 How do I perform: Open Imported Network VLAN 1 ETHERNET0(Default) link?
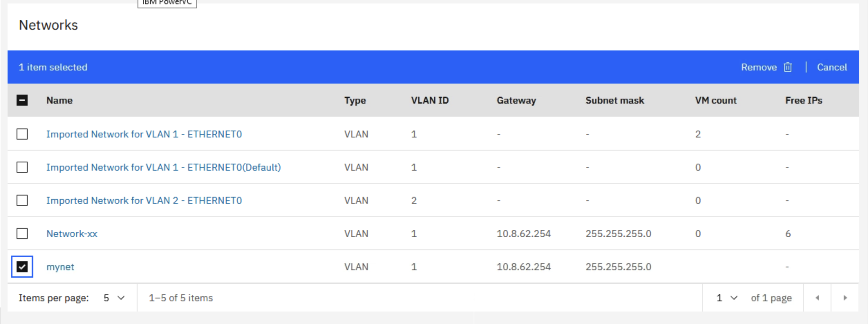click(163, 168)
